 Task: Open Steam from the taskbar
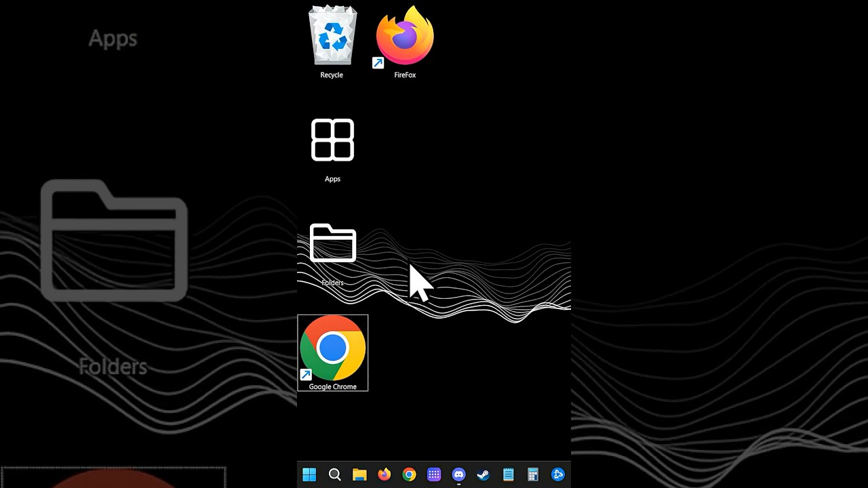484,474
